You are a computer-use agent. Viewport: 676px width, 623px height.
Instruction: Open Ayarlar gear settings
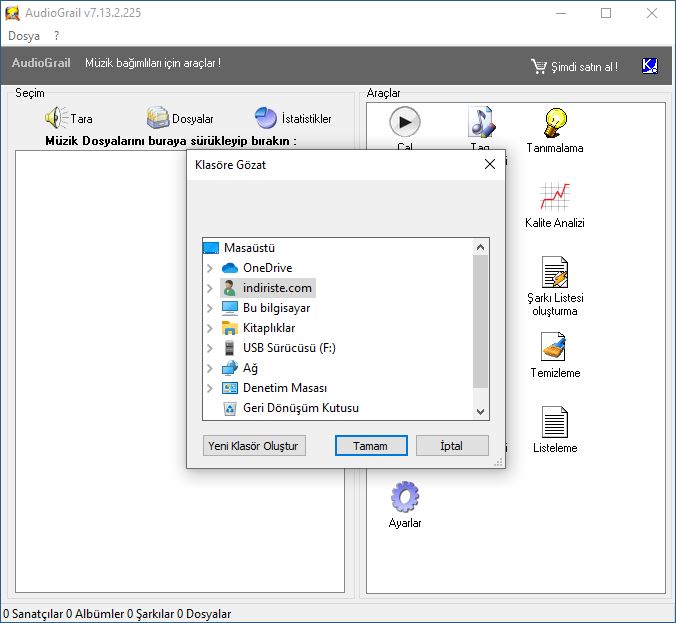click(x=404, y=496)
